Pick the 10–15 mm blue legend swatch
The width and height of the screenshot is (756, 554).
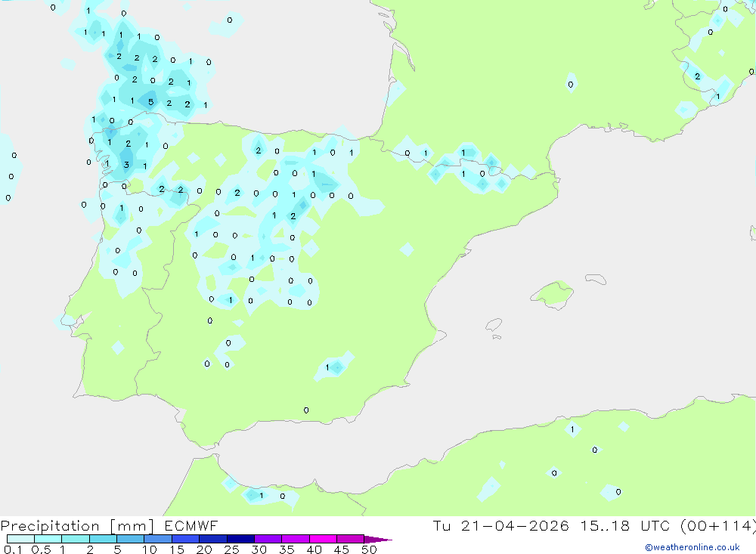[158, 539]
